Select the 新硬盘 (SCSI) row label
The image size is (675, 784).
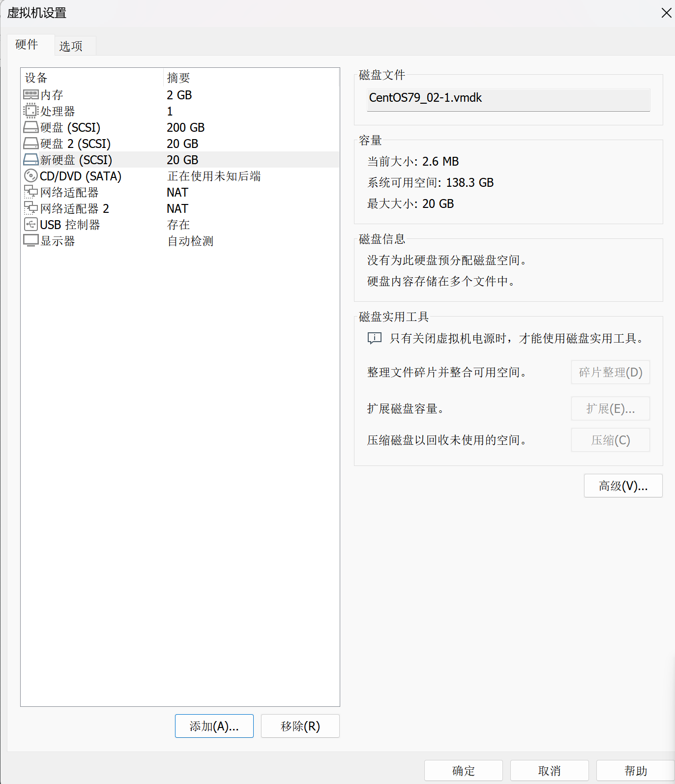tap(76, 160)
